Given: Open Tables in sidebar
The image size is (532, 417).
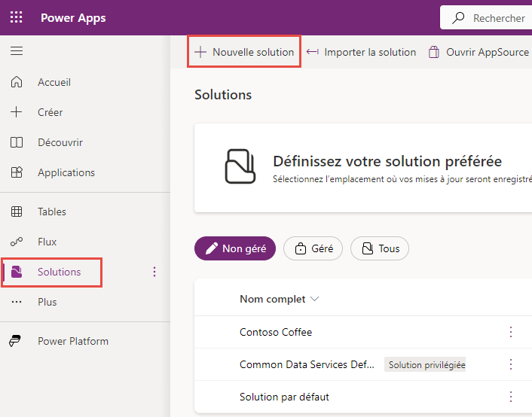Looking at the screenshot, I should click(52, 212).
